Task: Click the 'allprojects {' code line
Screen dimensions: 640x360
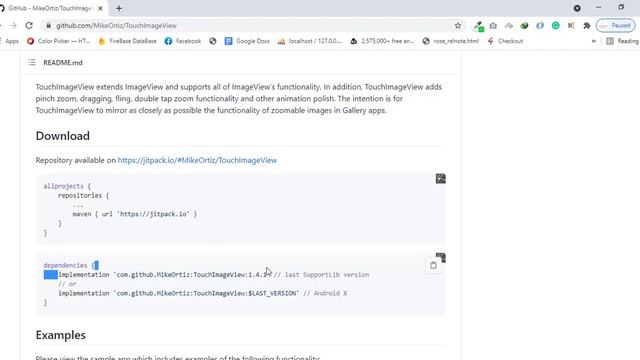Action: click(x=67, y=186)
